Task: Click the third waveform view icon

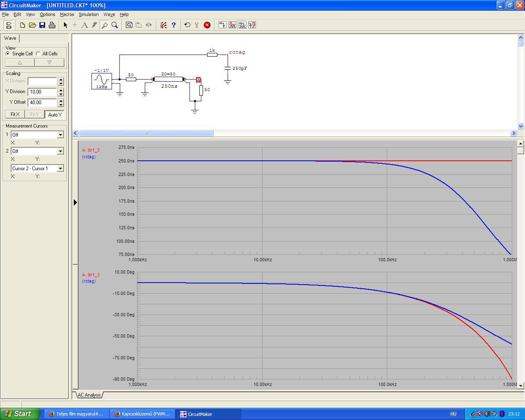Action: pos(242,25)
